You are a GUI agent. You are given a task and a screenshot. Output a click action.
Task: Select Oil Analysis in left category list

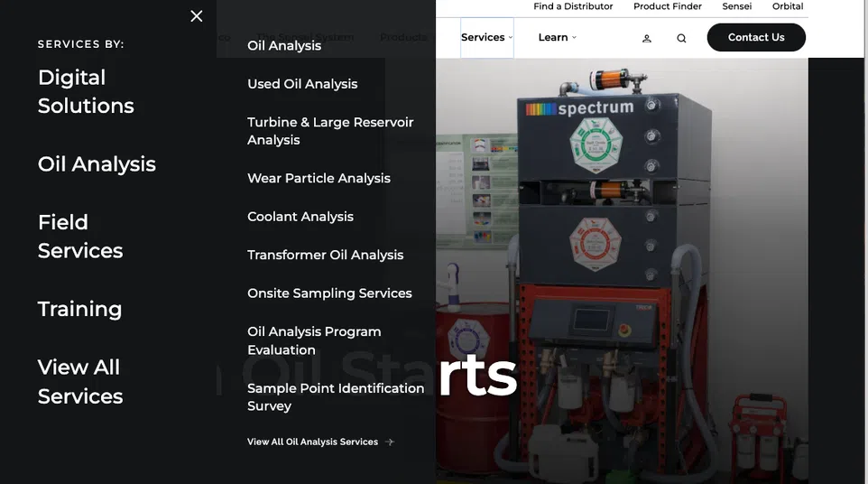point(97,164)
